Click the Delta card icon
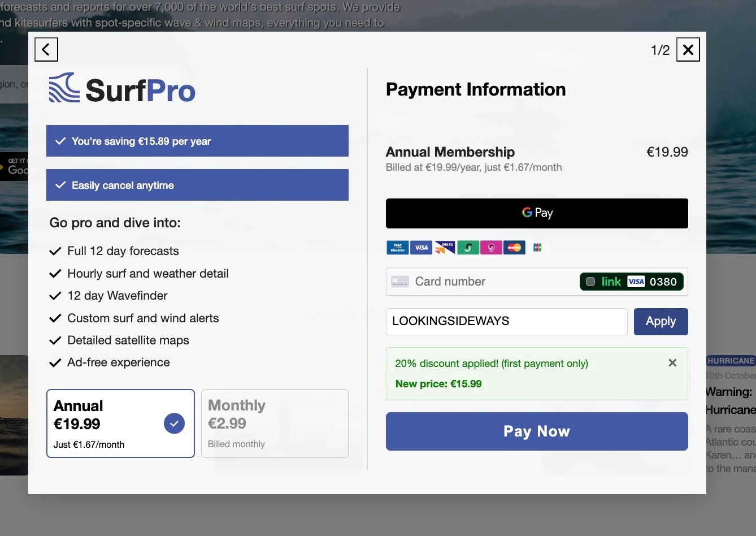Image resolution: width=756 pixels, height=536 pixels. [x=445, y=247]
